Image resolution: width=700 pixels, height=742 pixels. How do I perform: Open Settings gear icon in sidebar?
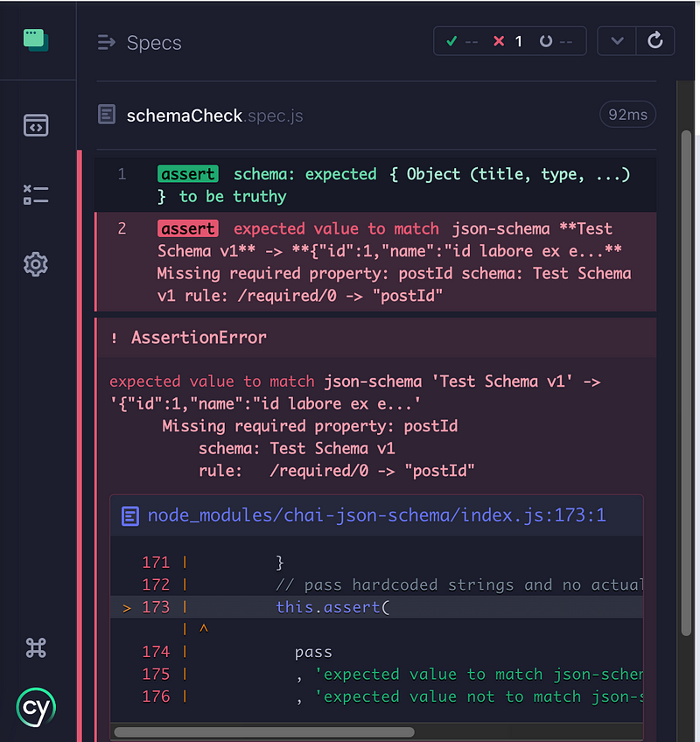36,263
